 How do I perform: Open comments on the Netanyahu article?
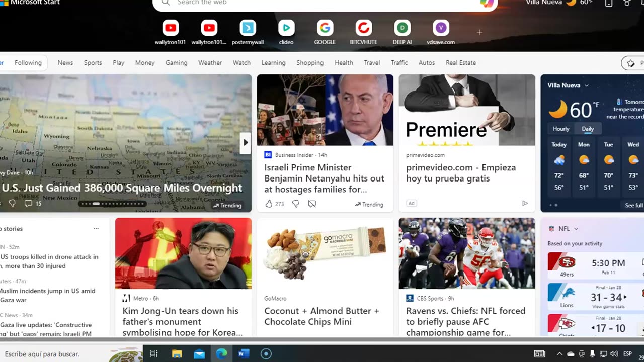[x=312, y=204]
